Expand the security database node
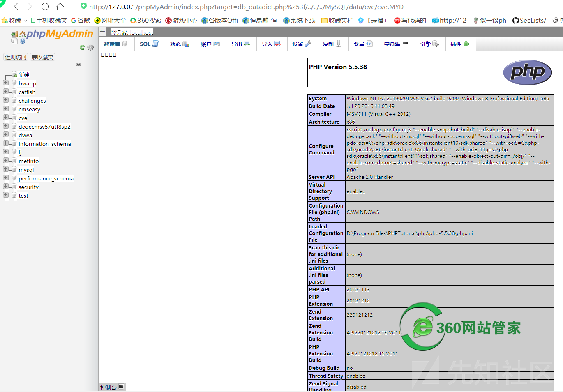Screen dimensions: 563x392 6,186
